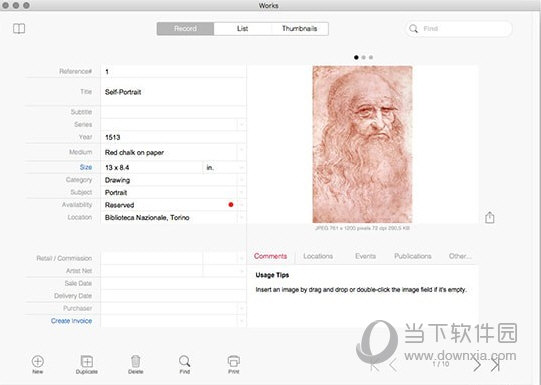541x385 pixels.
Task: Open the Subject dropdown arrow
Action: [x=242, y=192]
